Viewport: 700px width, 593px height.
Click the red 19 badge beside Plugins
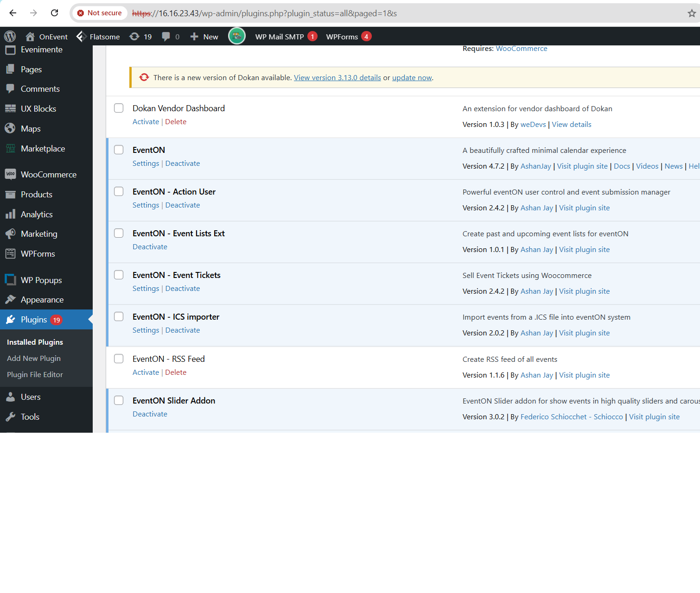pos(57,320)
